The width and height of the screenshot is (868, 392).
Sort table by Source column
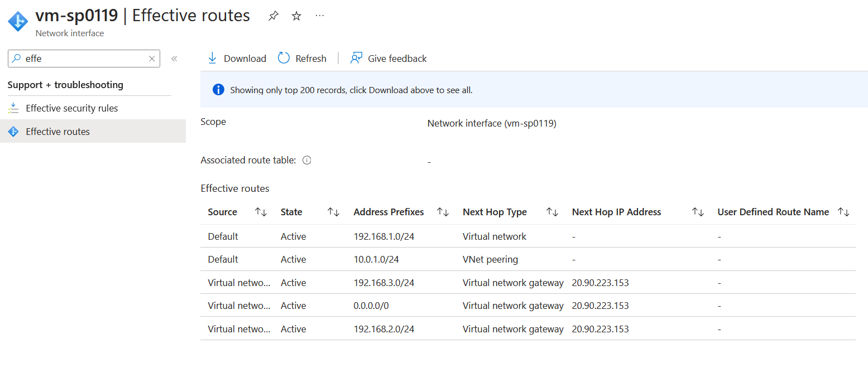[x=261, y=212]
